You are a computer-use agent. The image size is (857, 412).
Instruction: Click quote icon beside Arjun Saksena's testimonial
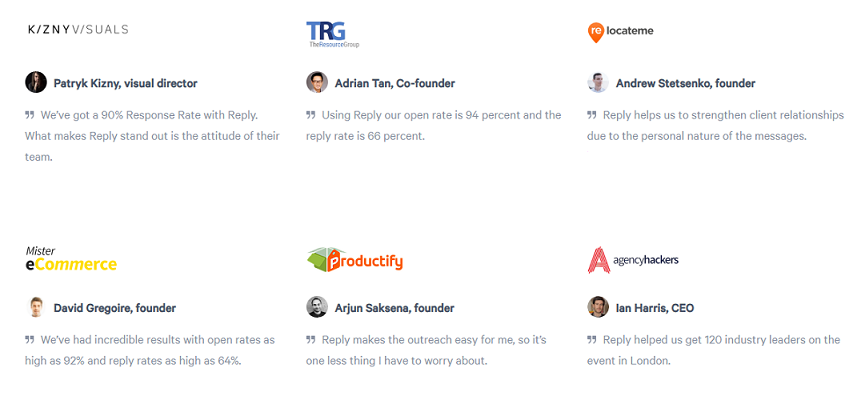(311, 340)
